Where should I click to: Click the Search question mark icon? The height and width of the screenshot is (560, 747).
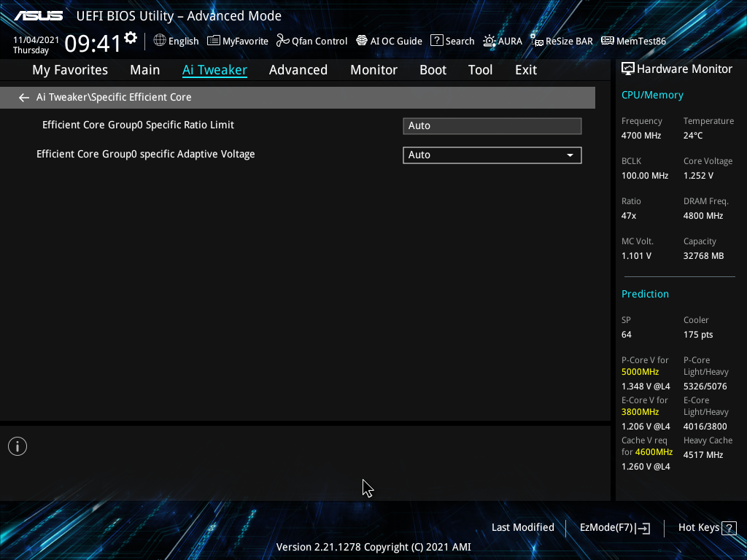point(436,41)
